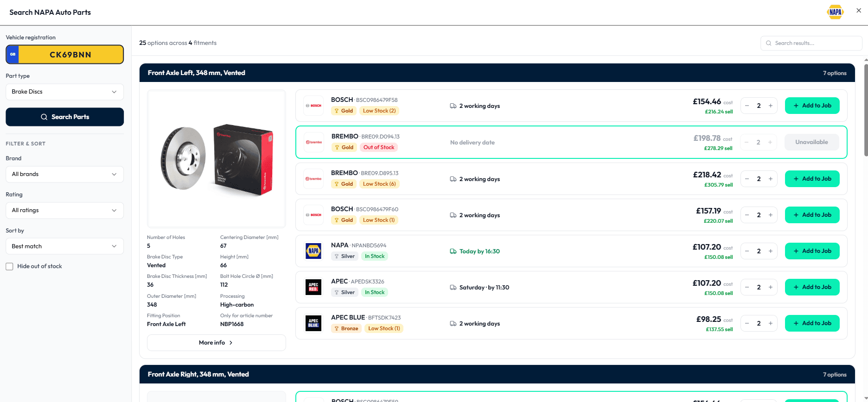Viewport: 868px width, 402px height.
Task: Add APEC APEDSK3326 to job
Action: click(x=812, y=287)
